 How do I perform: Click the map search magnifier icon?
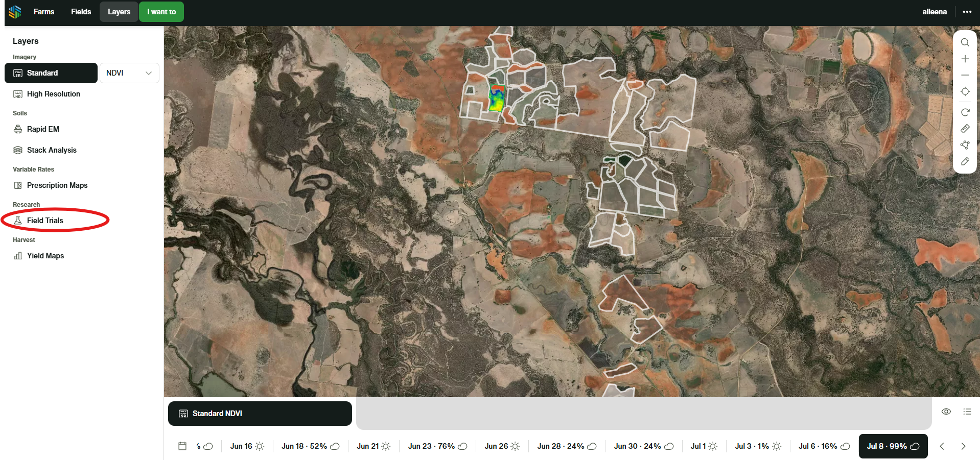(x=965, y=42)
